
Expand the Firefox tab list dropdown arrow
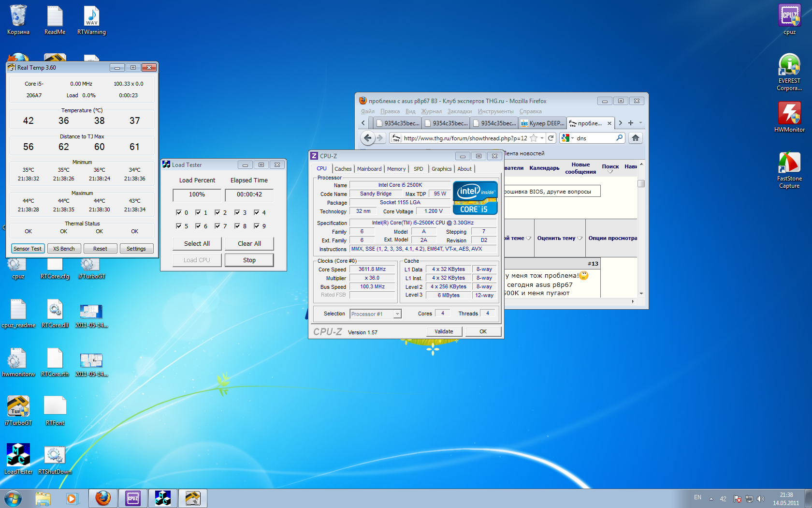(640, 123)
